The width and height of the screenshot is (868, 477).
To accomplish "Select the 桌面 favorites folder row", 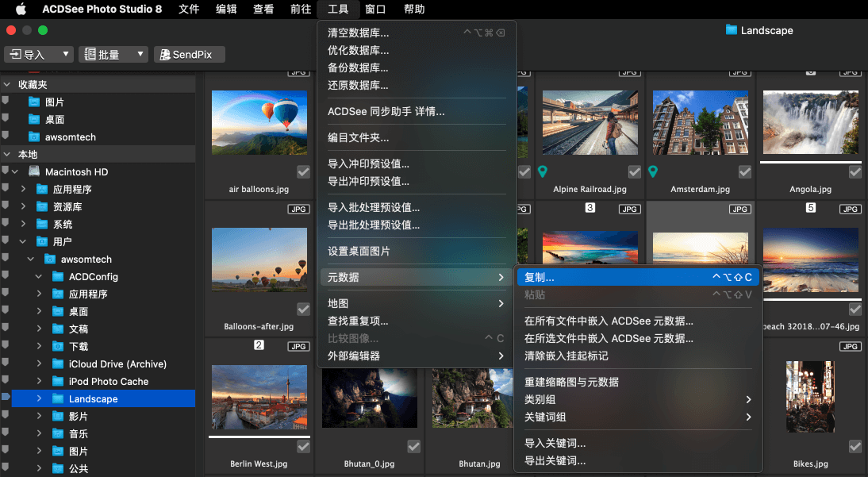I will tap(98, 119).
